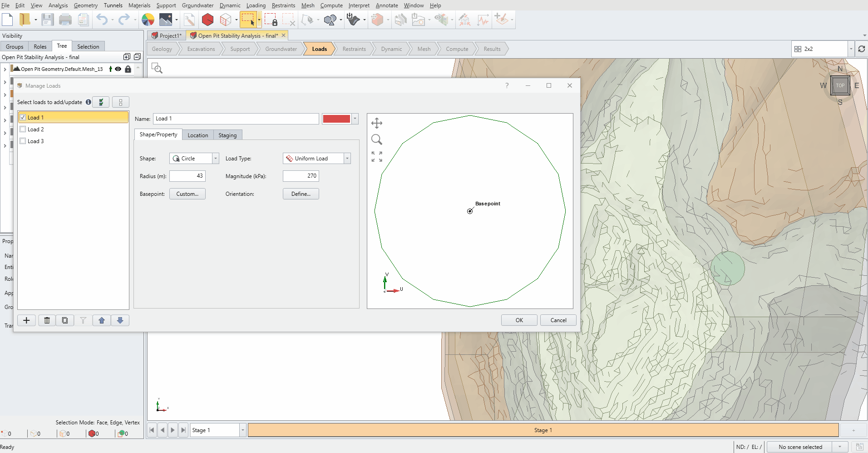
Task: Open the selection mode tool dropdown arrow
Action: pyautogui.click(x=259, y=20)
